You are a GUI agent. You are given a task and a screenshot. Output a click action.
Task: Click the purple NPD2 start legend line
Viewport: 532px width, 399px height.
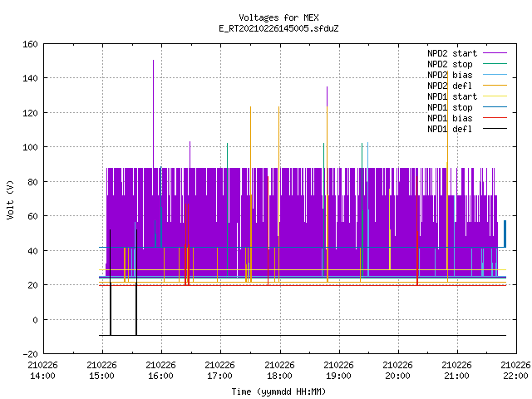(495, 53)
